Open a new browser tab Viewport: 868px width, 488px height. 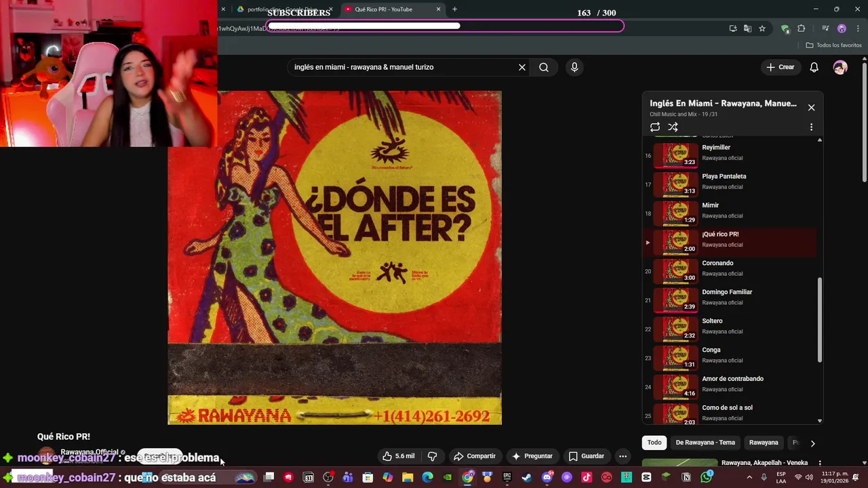coord(454,9)
